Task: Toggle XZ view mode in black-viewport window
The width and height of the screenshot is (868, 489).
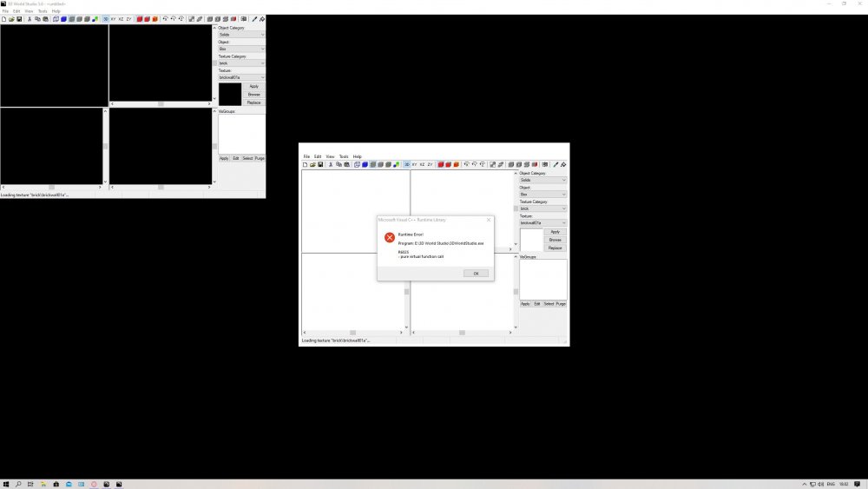Action: [x=122, y=19]
